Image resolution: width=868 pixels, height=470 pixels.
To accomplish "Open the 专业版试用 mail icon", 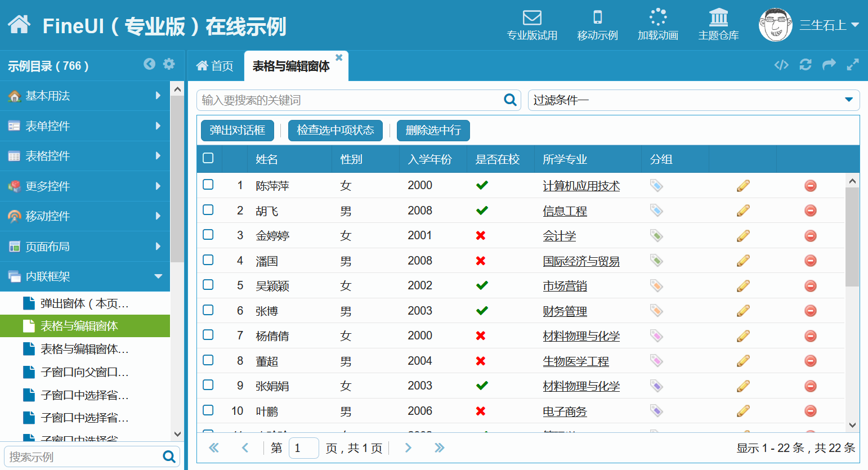I will coord(532,18).
